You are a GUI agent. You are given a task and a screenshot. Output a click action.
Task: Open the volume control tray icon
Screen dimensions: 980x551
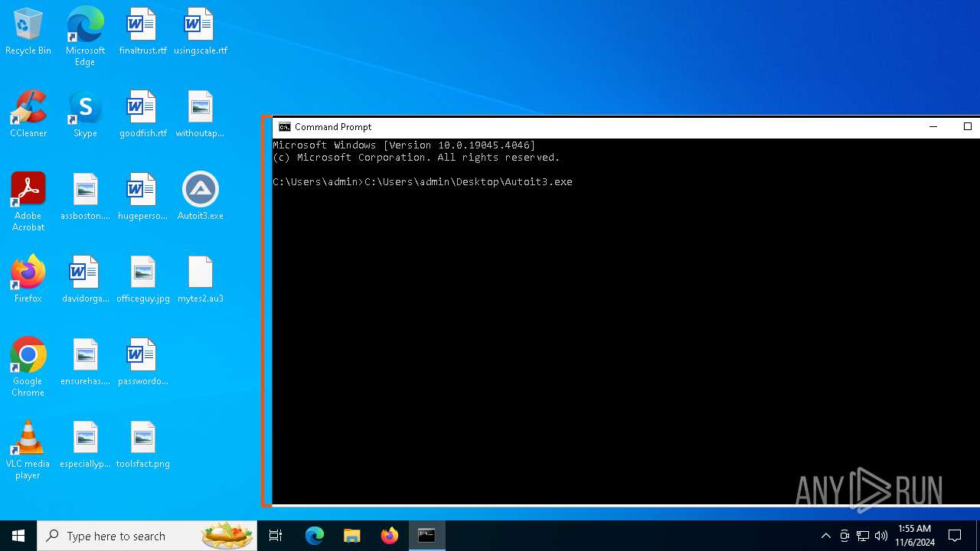(x=881, y=536)
